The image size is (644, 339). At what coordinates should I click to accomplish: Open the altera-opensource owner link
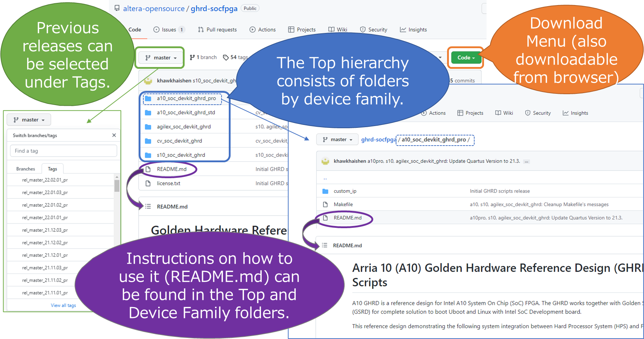click(x=154, y=9)
